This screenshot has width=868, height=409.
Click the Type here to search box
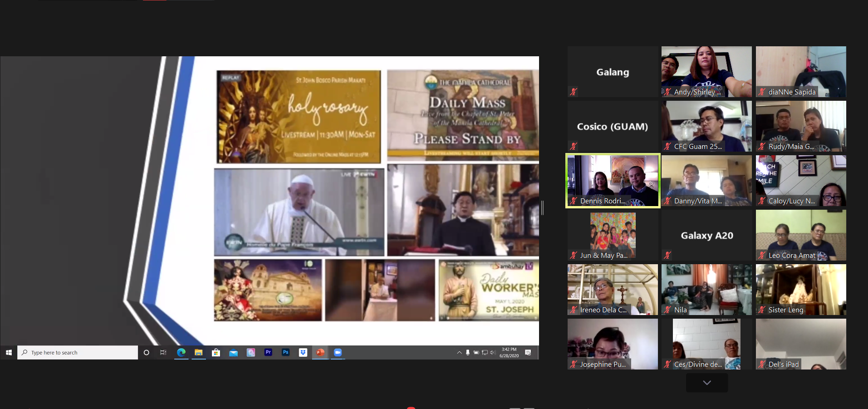pos(78,352)
